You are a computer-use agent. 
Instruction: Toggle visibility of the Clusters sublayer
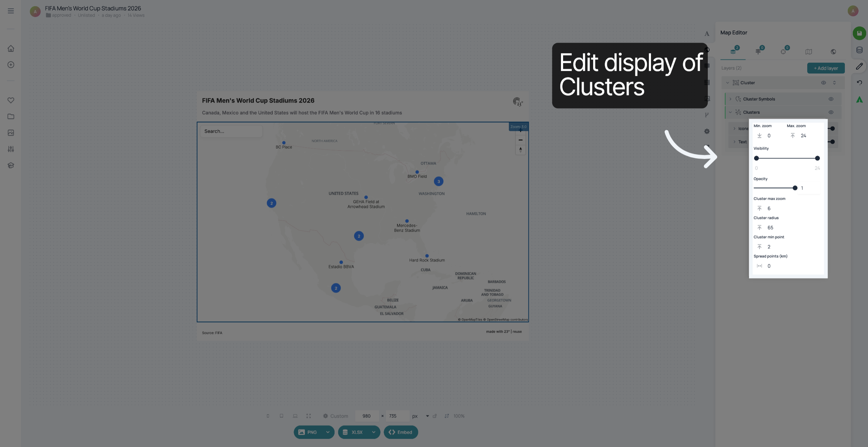pyautogui.click(x=831, y=113)
